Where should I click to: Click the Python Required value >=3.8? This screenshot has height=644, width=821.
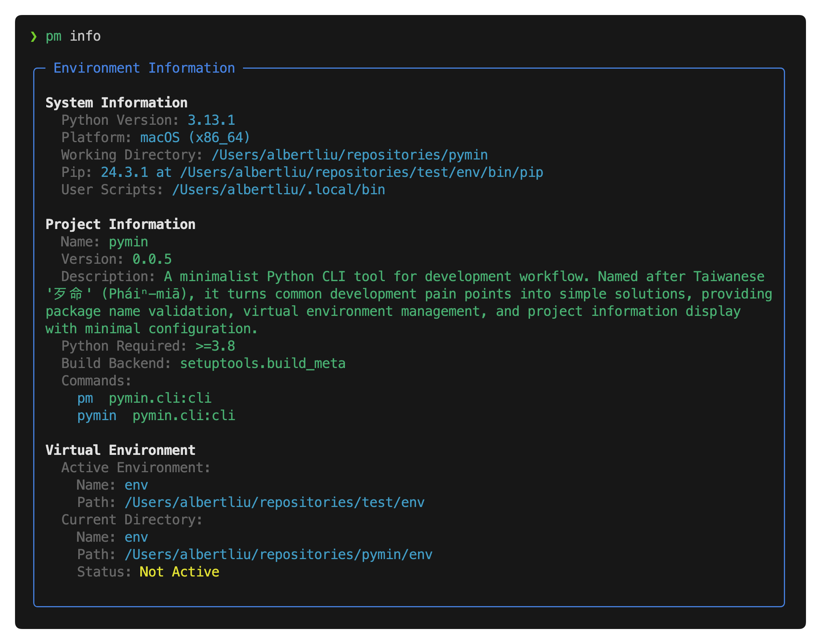click(215, 346)
